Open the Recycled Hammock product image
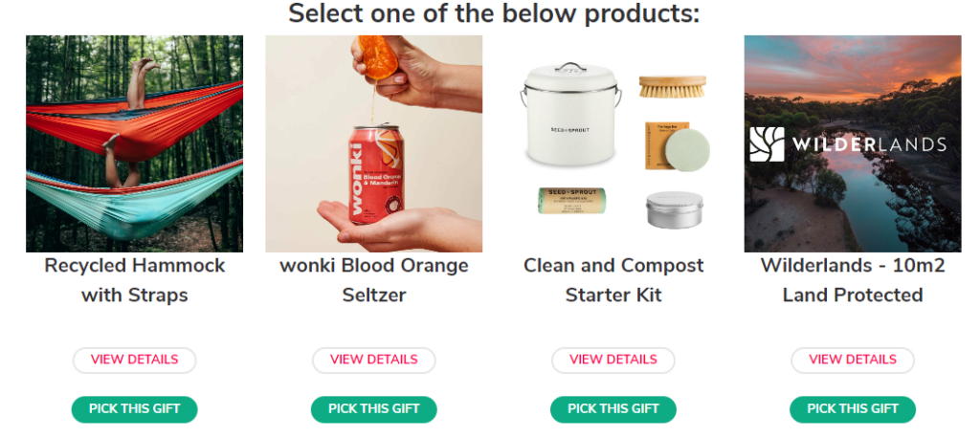The width and height of the screenshot is (980, 438). 134,143
